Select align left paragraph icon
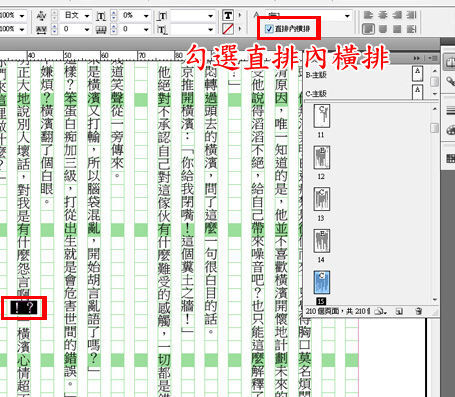 [x=368, y=15]
